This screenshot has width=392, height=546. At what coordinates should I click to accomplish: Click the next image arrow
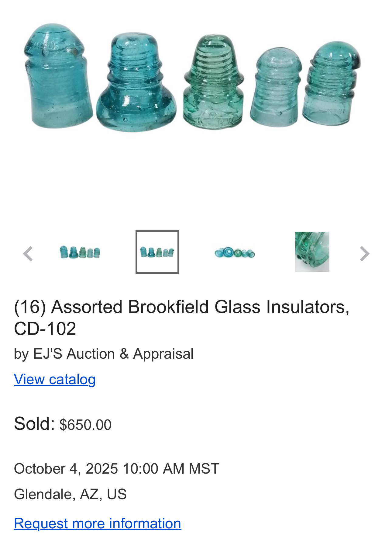pyautogui.click(x=364, y=254)
